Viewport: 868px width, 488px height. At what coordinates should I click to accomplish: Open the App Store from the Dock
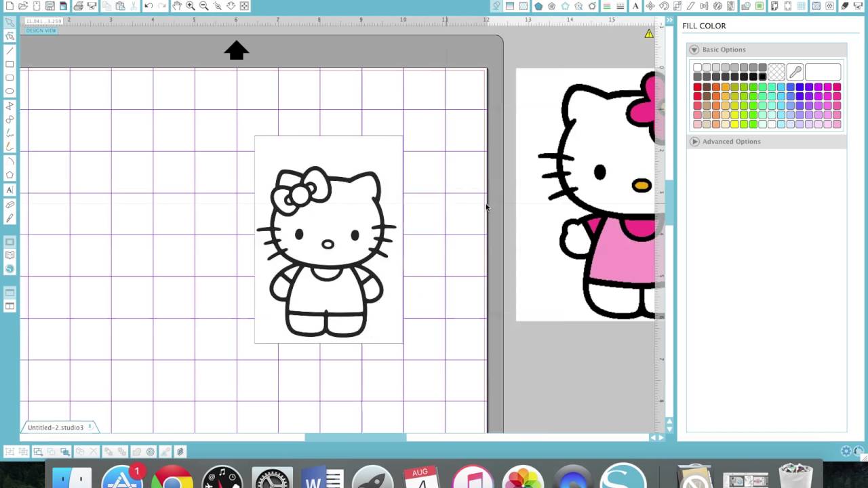[122, 477]
